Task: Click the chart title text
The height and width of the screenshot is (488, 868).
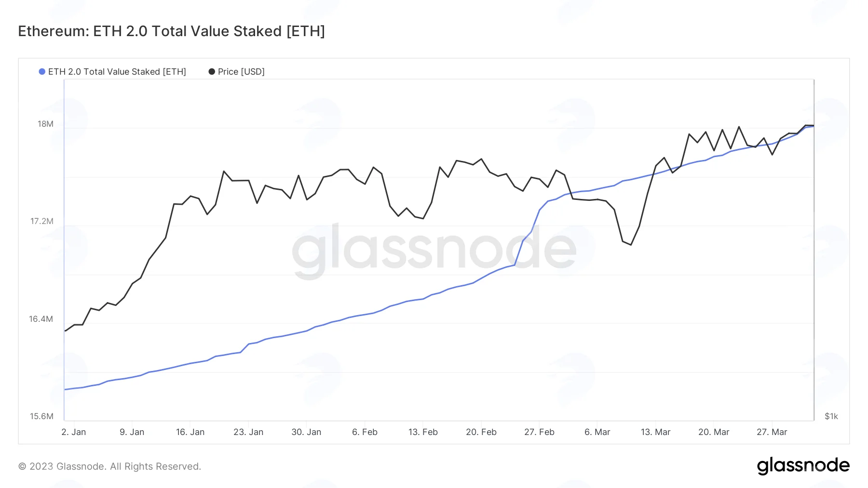Action: (171, 31)
